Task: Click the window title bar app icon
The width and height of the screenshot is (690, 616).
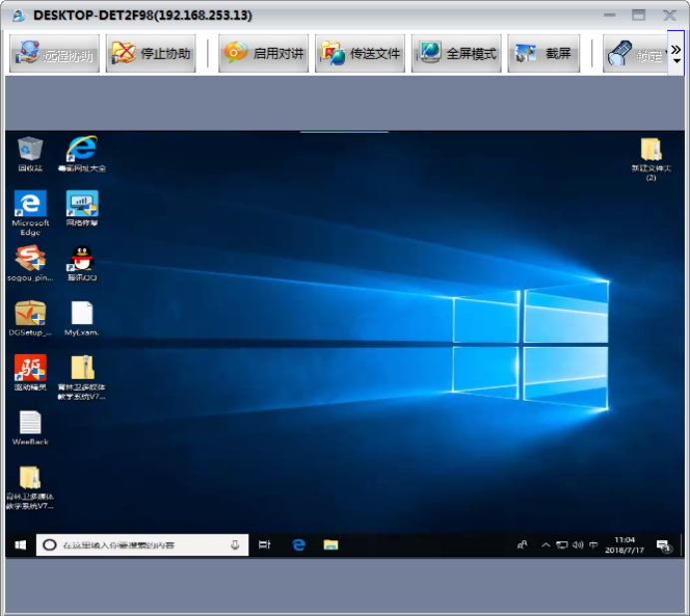Action: pyautogui.click(x=19, y=15)
